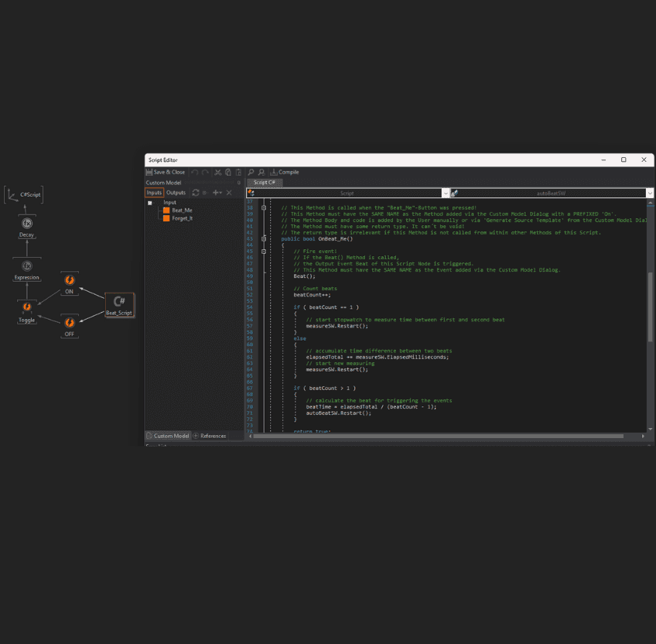The height and width of the screenshot is (644, 656).
Task: Collapse the Input tree group
Action: pos(150,202)
